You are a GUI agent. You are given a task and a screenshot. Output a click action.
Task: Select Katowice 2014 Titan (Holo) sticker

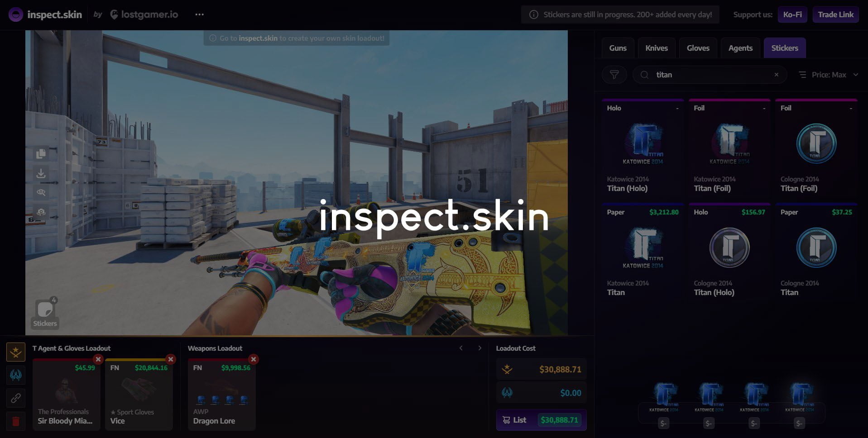click(643, 148)
